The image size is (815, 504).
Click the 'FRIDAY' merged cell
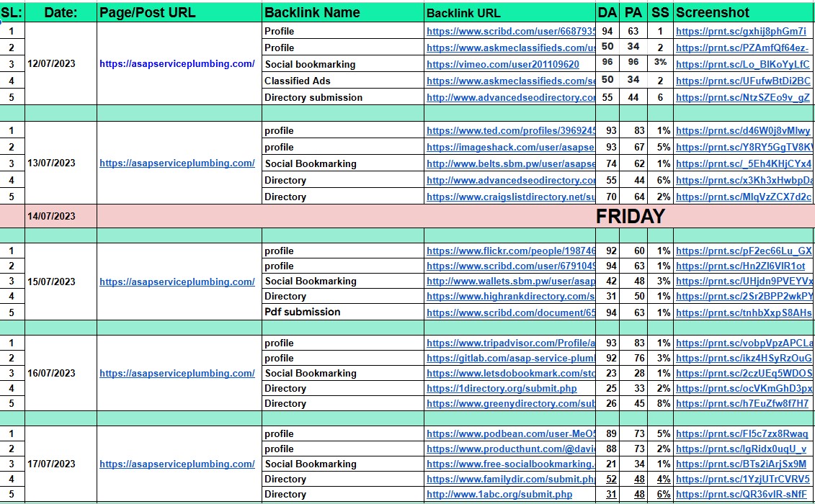coord(456,216)
